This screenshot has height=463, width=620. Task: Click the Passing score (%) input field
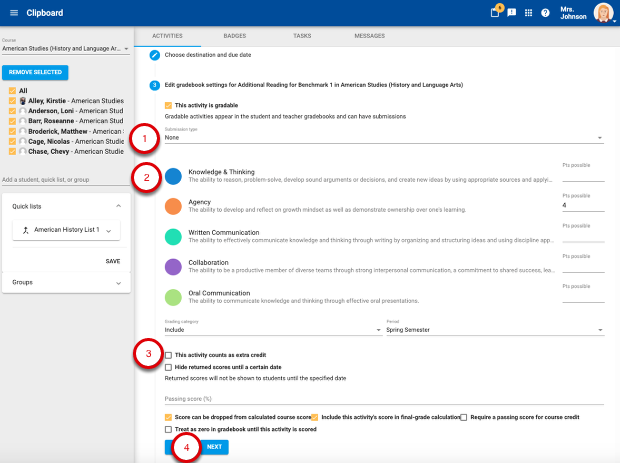(x=384, y=399)
